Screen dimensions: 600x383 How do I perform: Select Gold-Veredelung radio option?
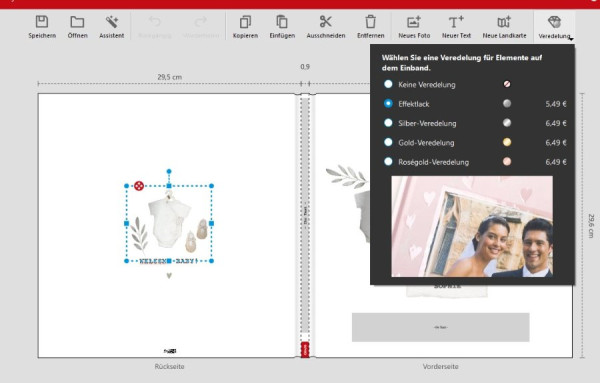click(388, 142)
